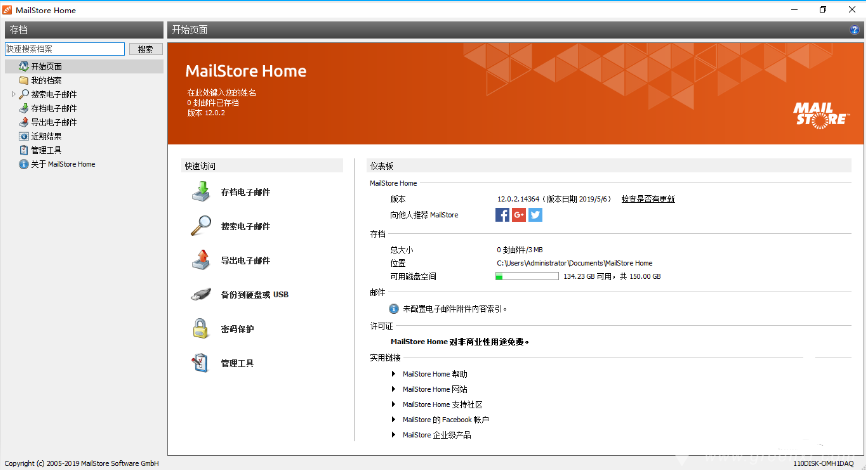Select 管理工具 in the sidebar tree
This screenshot has width=866, height=470.
point(46,150)
